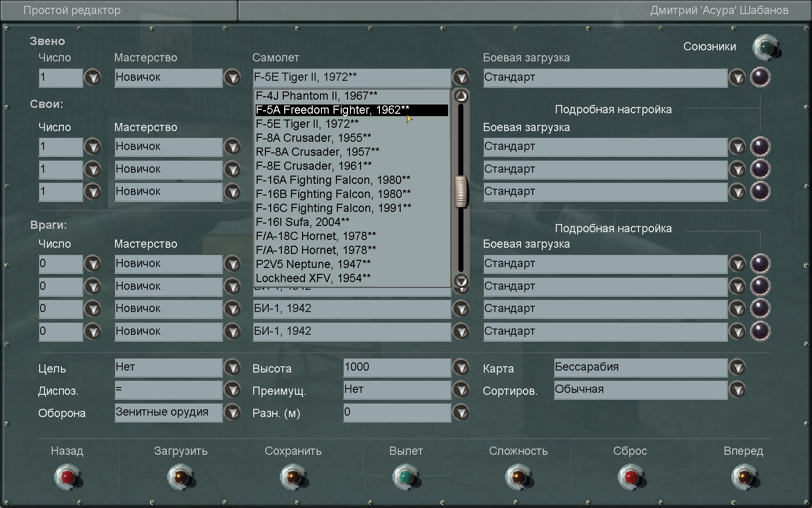The height and width of the screenshot is (508, 812).
Task: Expand the Оборона dropdown arrow
Action: tap(233, 412)
